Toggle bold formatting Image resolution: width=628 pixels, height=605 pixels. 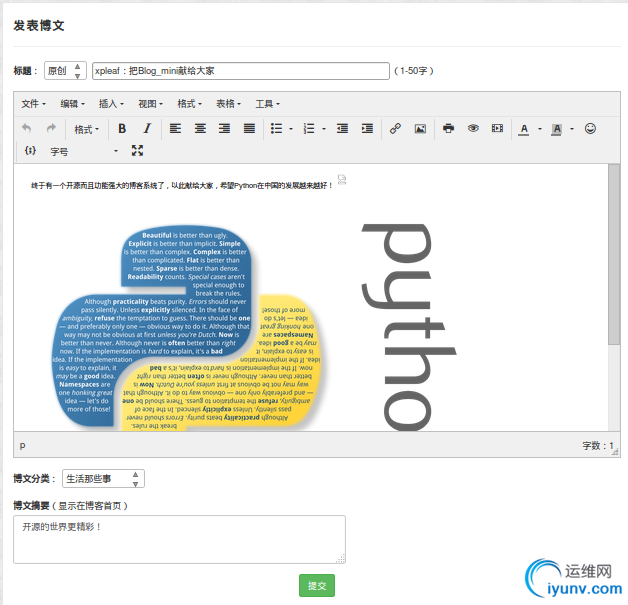coord(122,129)
